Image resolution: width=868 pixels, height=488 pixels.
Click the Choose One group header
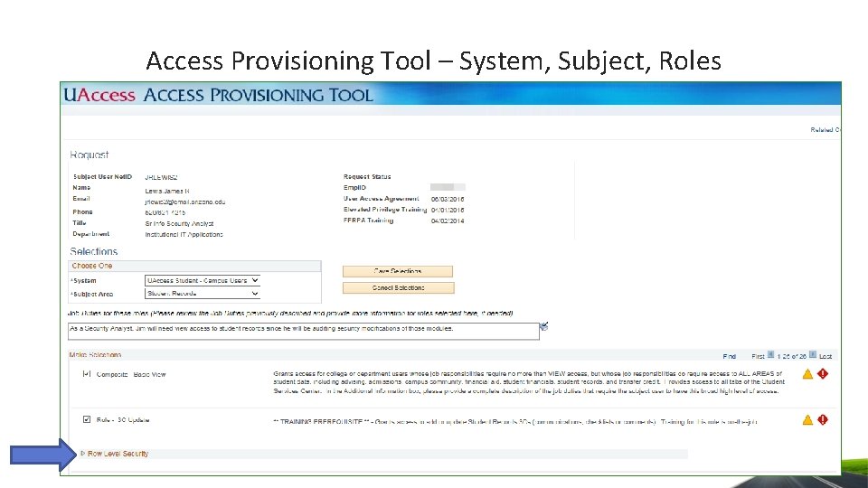click(x=92, y=266)
